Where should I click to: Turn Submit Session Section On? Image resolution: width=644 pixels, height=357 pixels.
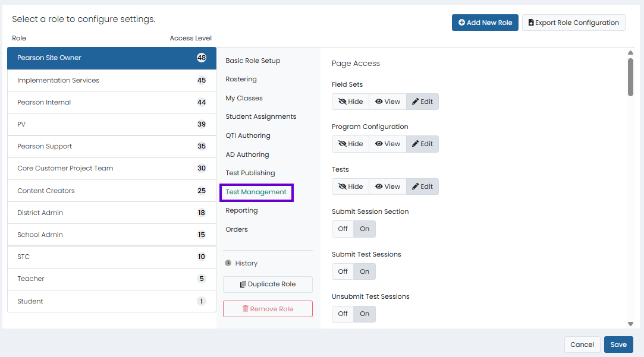coord(365,229)
